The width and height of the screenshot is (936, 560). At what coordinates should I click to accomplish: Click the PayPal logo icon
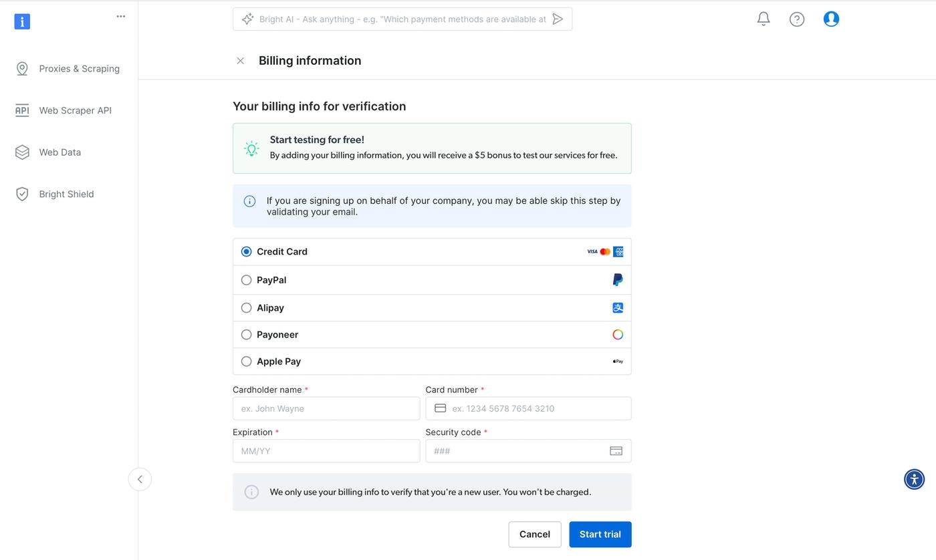point(618,280)
